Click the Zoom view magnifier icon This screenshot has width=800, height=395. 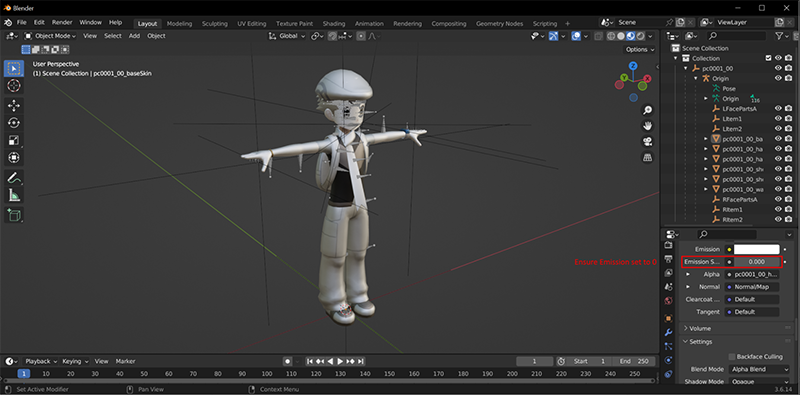point(647,110)
